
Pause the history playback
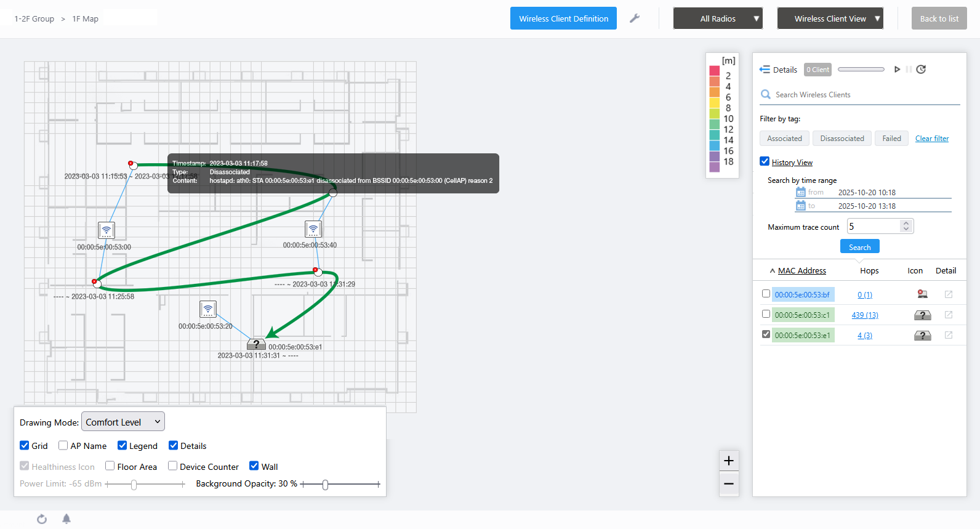coord(909,70)
